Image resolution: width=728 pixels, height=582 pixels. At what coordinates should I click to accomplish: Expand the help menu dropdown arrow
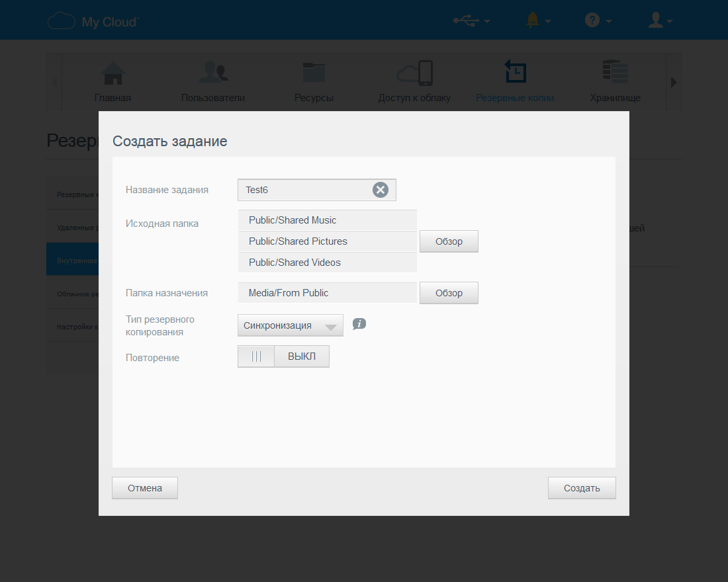(x=609, y=21)
